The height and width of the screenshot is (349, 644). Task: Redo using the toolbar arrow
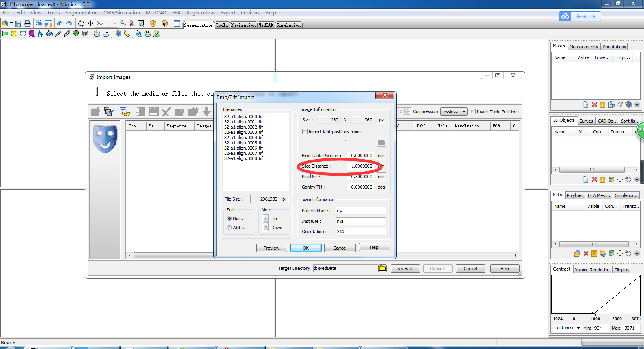coord(69,23)
